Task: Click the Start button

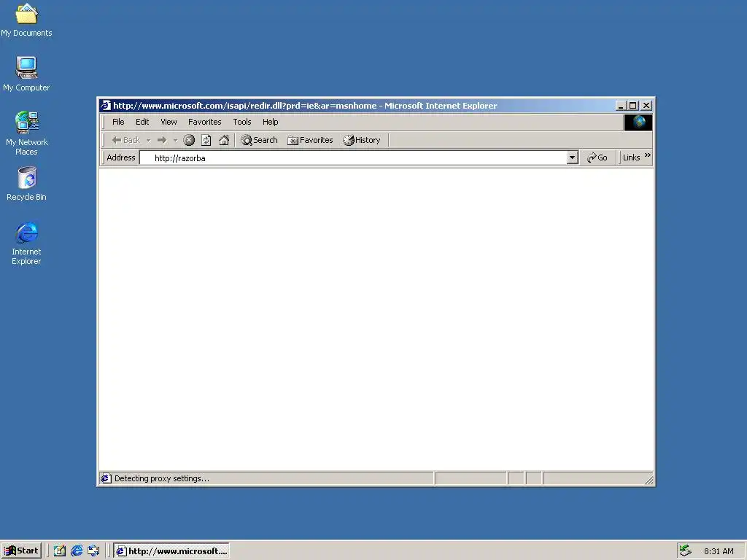Action: 21,551
